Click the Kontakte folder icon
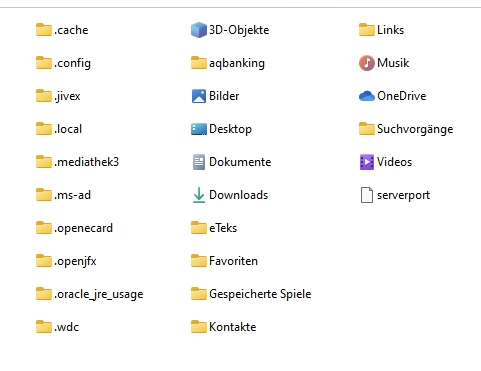Image resolution: width=481 pixels, height=371 pixels. 199,327
